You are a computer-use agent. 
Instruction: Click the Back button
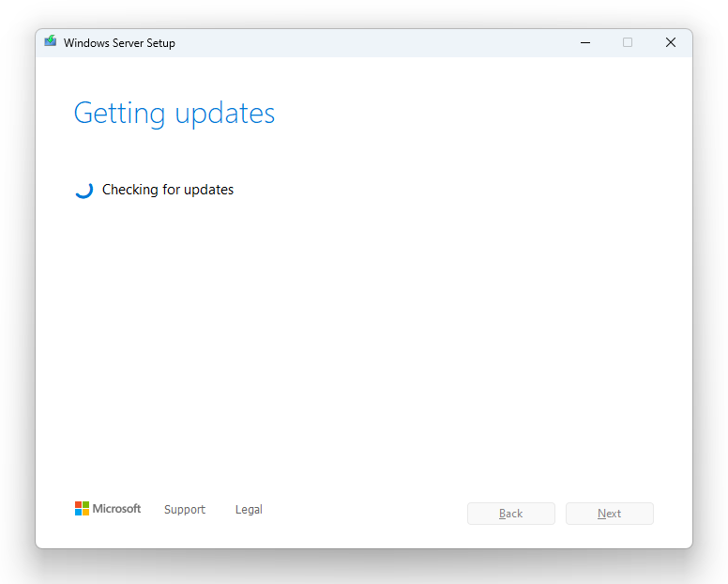pyautogui.click(x=510, y=514)
